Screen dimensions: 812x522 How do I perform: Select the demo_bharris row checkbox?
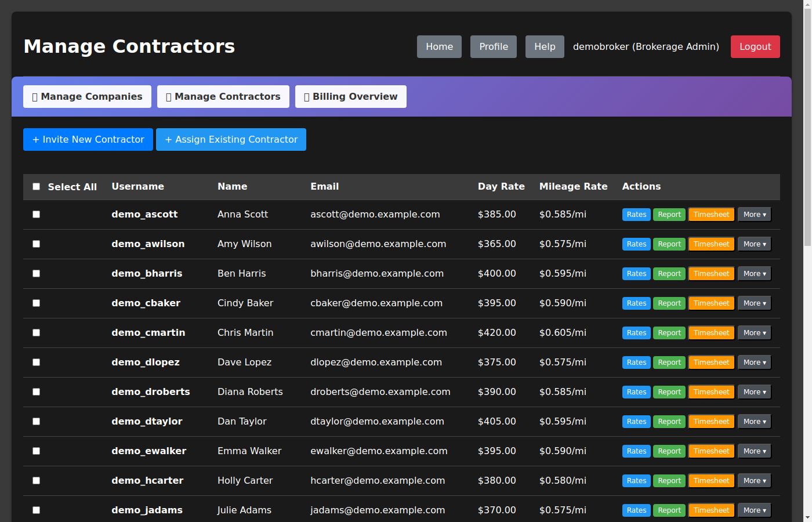[x=36, y=274]
